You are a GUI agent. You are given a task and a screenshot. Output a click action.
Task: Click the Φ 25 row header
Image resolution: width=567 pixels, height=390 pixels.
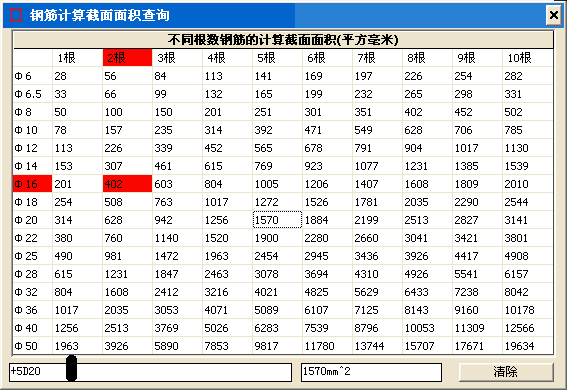[x=33, y=256]
